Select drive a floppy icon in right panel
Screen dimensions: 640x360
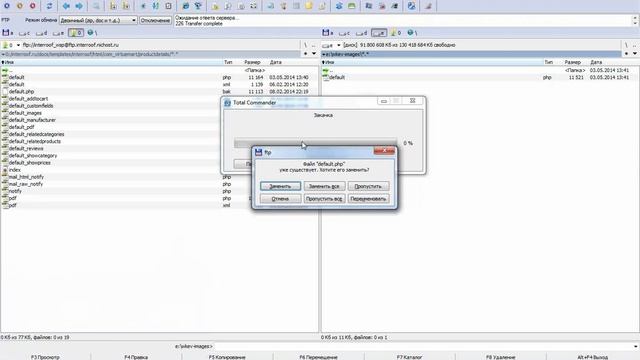pos(327,33)
